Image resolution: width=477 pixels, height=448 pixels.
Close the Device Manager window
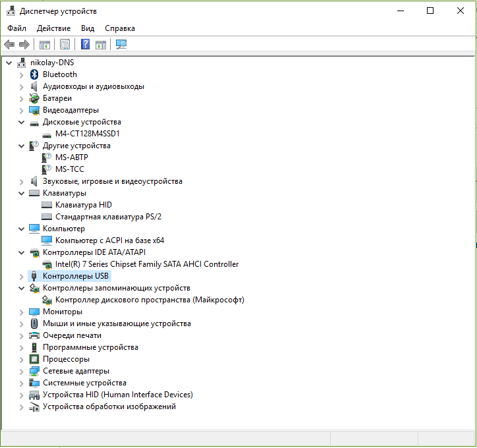coord(461,11)
